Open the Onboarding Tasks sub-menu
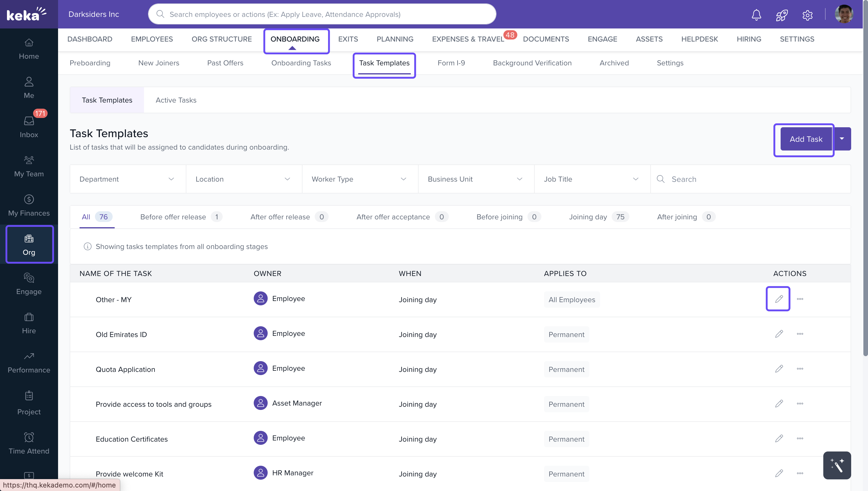The width and height of the screenshot is (868, 491). coord(301,63)
